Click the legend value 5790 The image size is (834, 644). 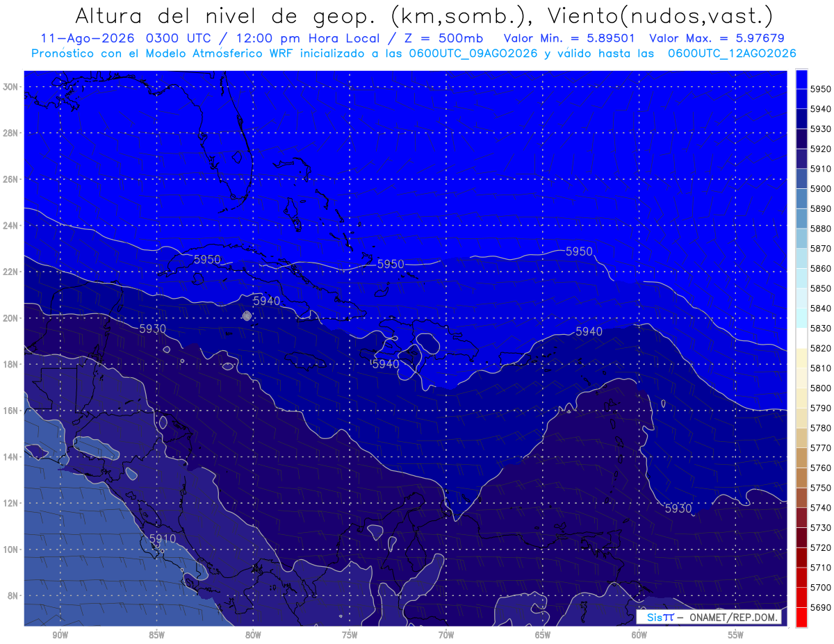821,408
